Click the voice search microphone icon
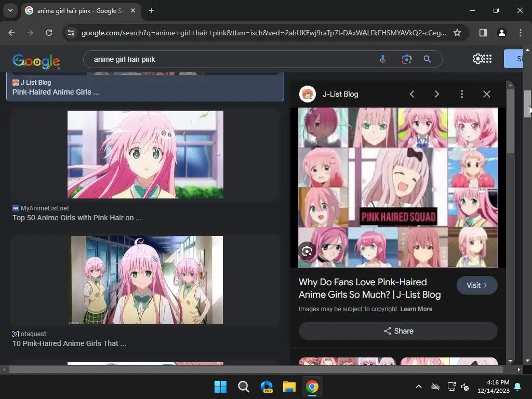Viewport: 532px width, 399px height. [x=383, y=59]
